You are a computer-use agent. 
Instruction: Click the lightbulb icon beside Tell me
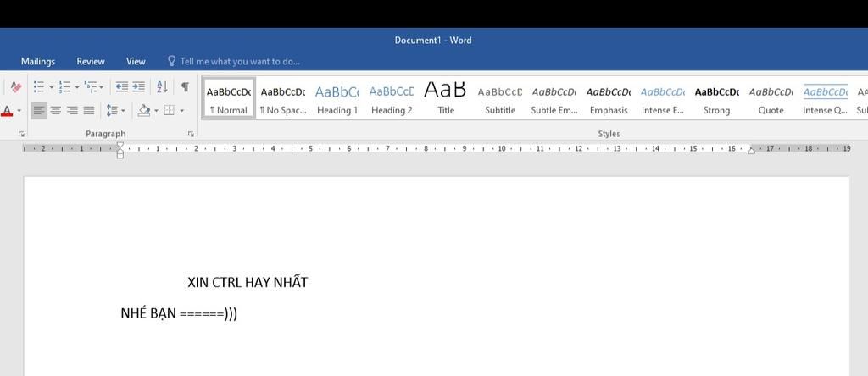click(x=171, y=61)
